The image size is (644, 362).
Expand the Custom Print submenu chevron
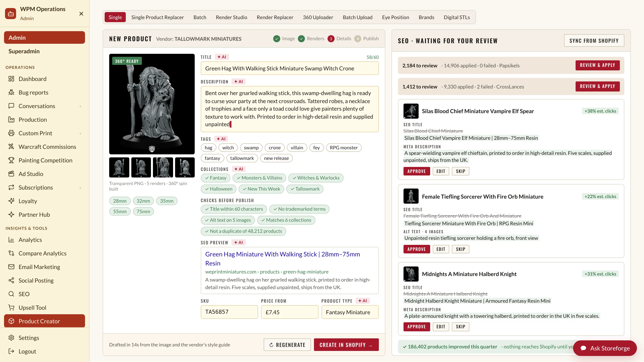click(x=80, y=133)
